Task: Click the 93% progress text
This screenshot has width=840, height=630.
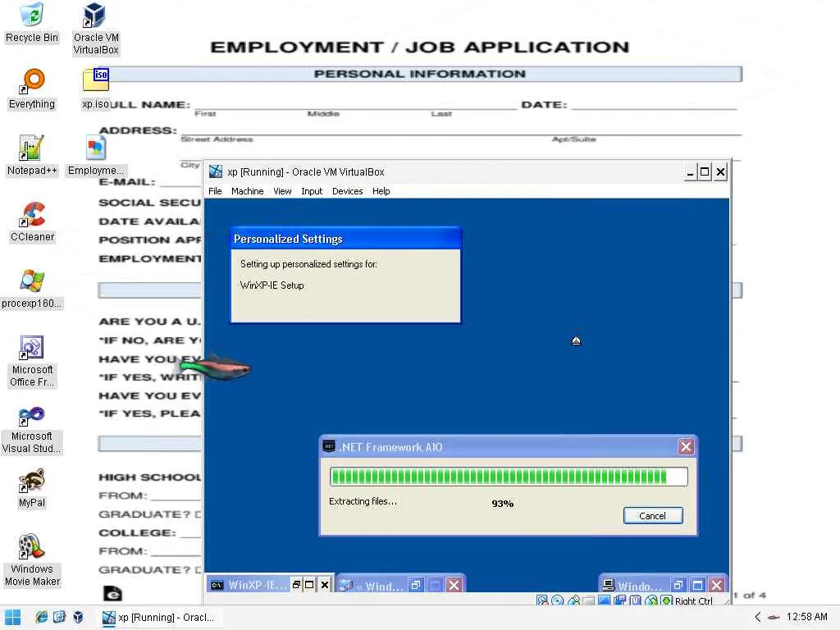Action: pos(503,504)
